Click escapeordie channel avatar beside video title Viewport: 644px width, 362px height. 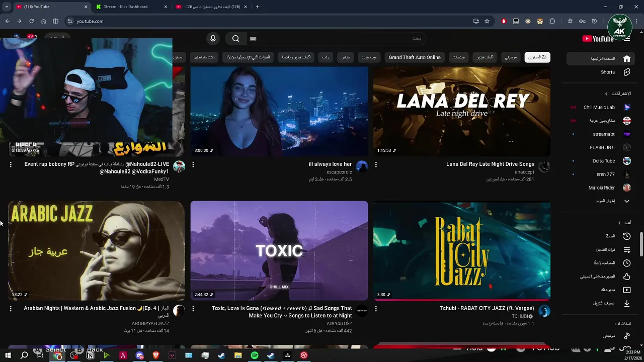pyautogui.click(x=362, y=166)
